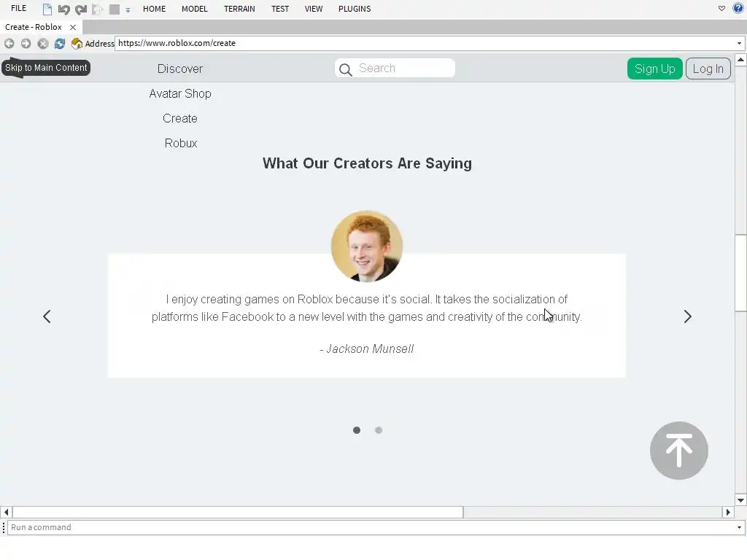Image resolution: width=747 pixels, height=560 pixels.
Task: Click Jackson Munsell's profile photo
Action: point(367,246)
